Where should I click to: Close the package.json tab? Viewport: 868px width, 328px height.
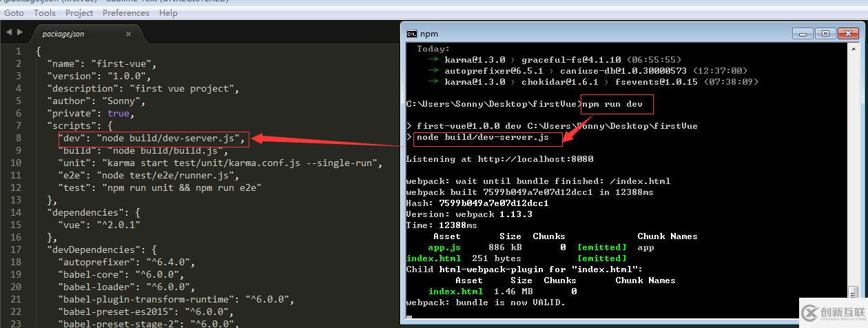(128, 34)
